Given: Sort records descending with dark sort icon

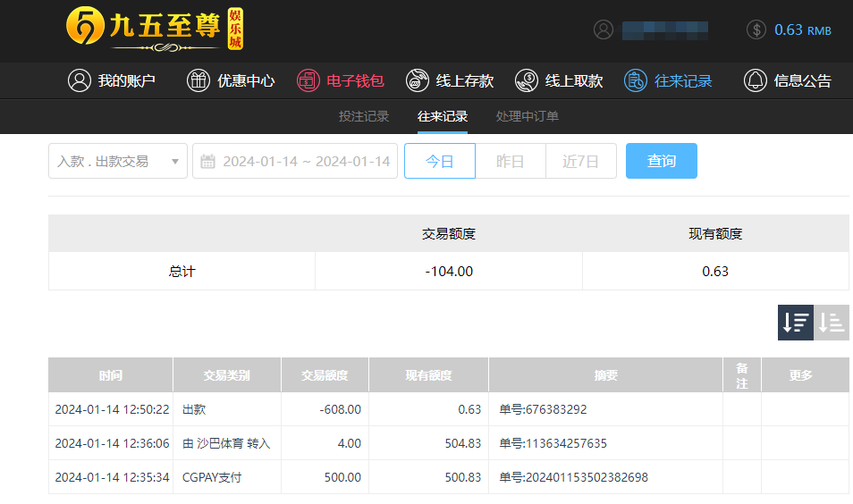Looking at the screenshot, I should pyautogui.click(x=796, y=323).
